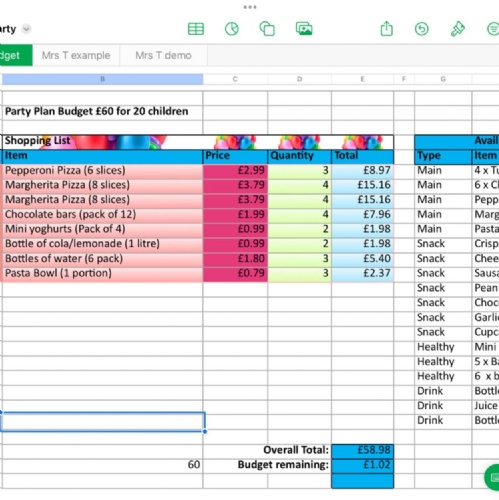Undo last action with the undo icon
Image resolution: width=499 pixels, height=500 pixels.
(422, 29)
